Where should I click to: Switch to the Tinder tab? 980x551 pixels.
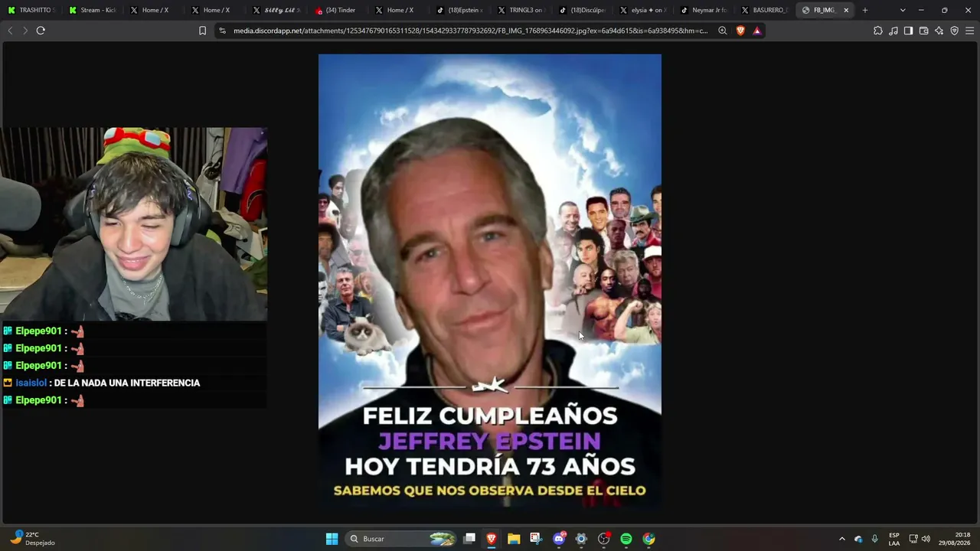coord(337,10)
